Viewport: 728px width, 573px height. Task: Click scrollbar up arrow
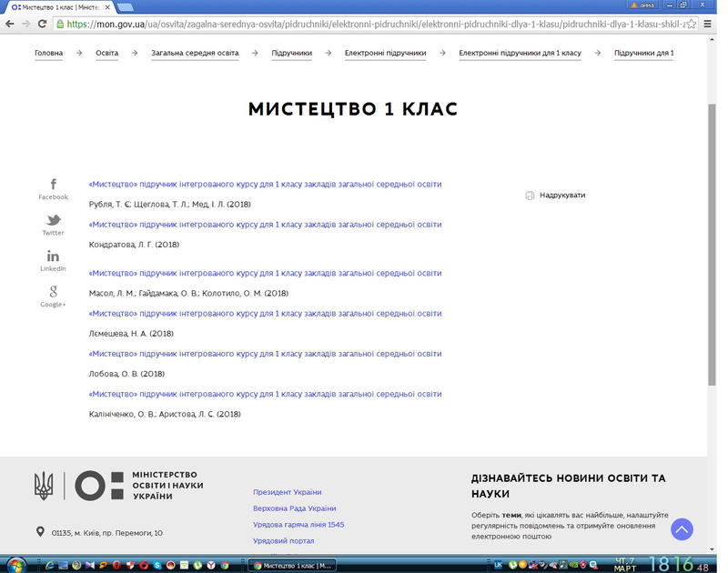(x=713, y=40)
